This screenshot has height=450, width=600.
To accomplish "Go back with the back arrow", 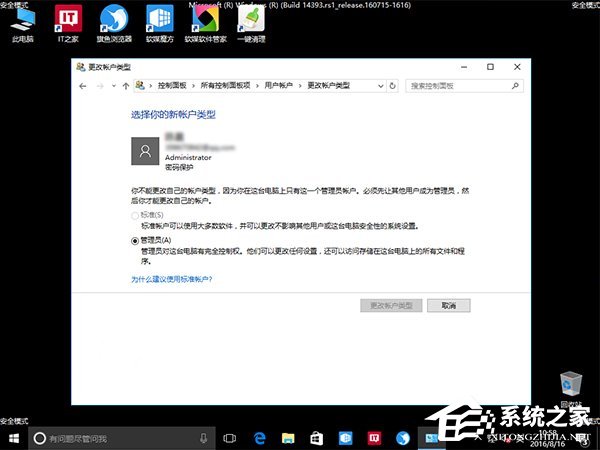I will 83,86.
